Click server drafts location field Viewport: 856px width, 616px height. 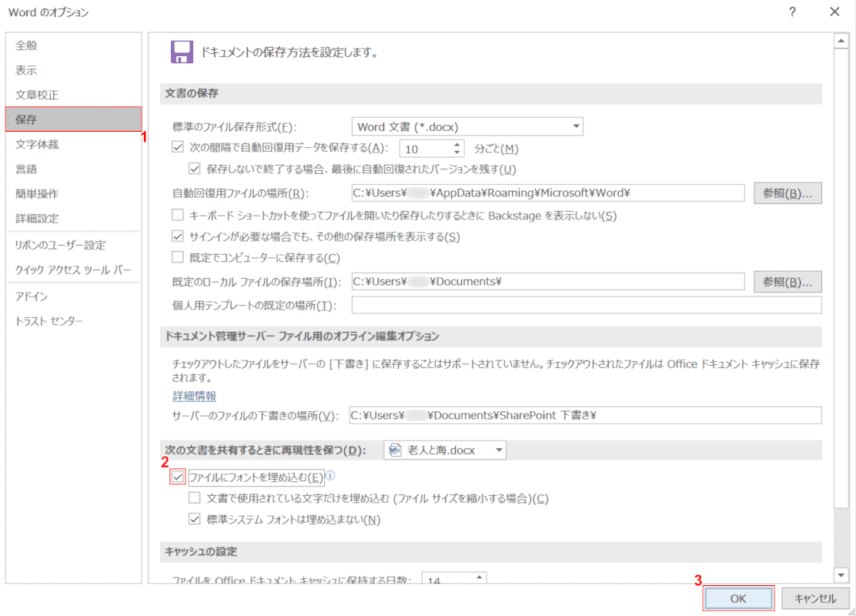click(x=585, y=415)
